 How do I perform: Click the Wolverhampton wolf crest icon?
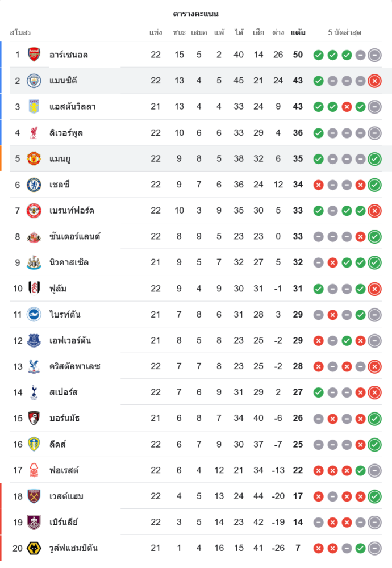tap(34, 548)
